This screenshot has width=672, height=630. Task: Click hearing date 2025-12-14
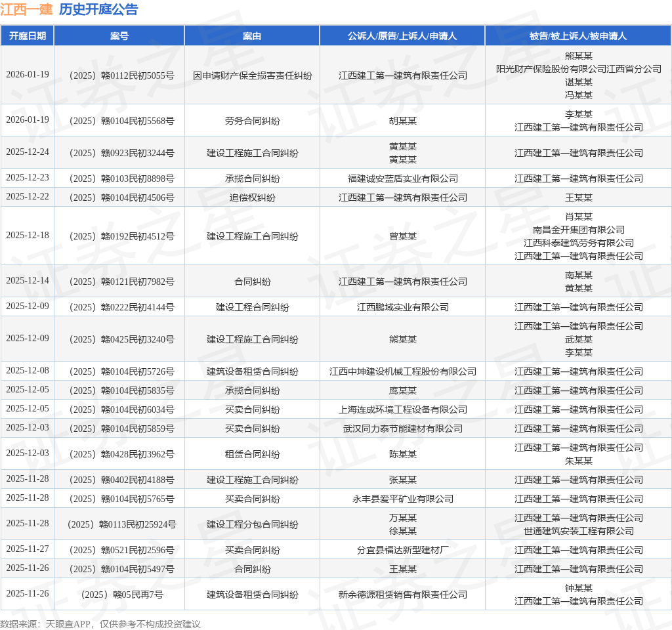click(28, 280)
